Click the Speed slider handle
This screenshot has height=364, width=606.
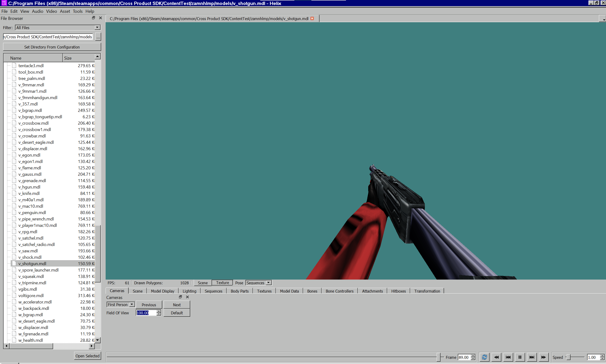click(568, 357)
